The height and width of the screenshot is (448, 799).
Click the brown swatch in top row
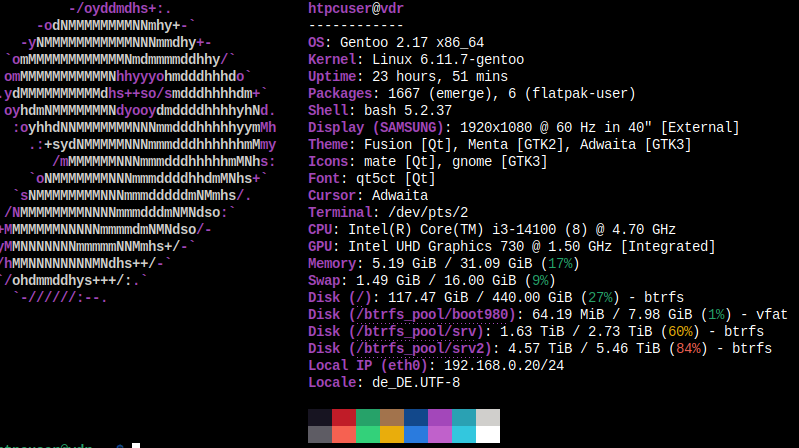click(x=392, y=418)
